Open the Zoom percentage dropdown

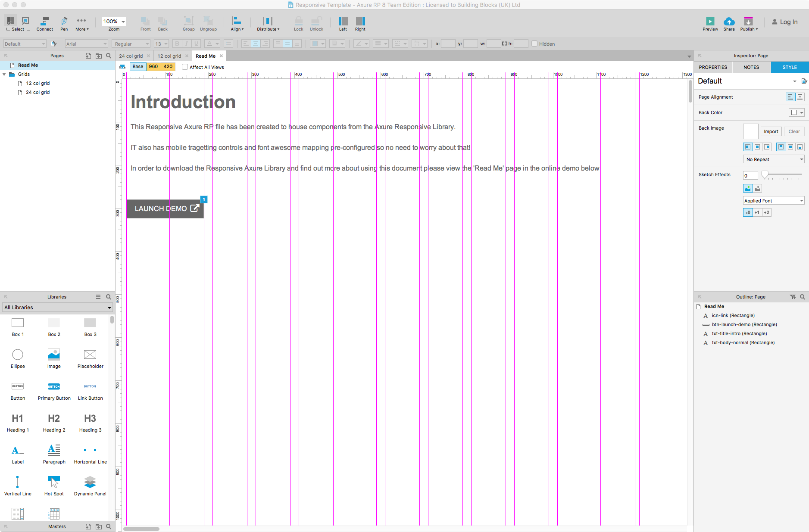[x=123, y=22]
